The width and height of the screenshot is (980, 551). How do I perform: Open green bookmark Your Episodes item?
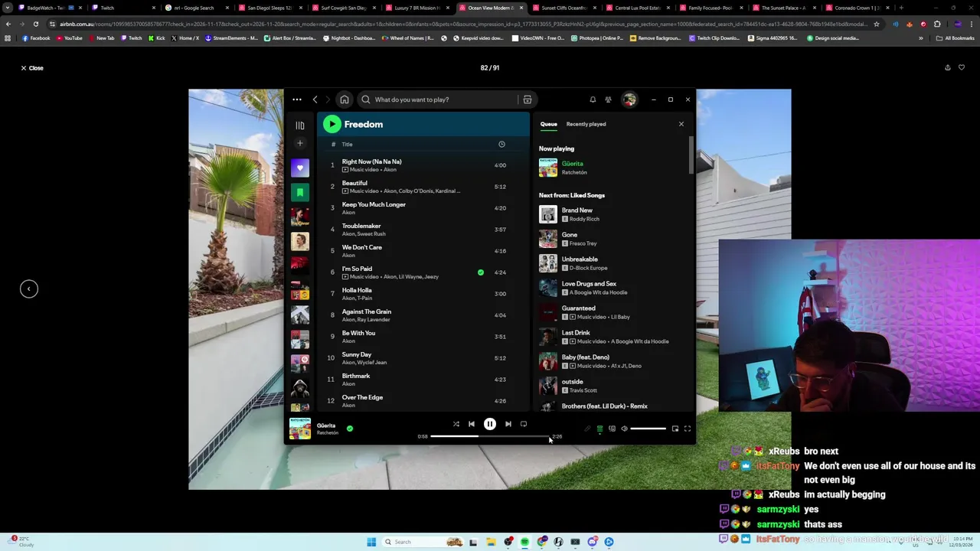(300, 192)
